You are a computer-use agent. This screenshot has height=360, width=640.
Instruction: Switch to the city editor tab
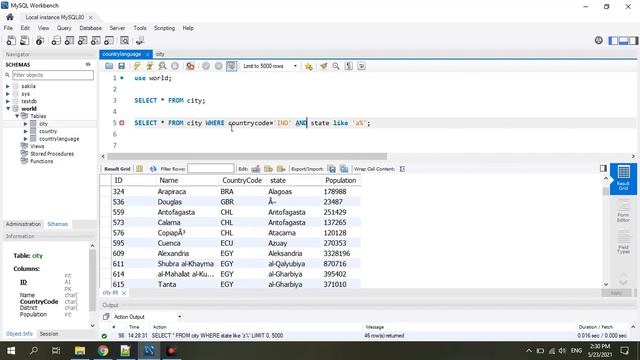160,54
